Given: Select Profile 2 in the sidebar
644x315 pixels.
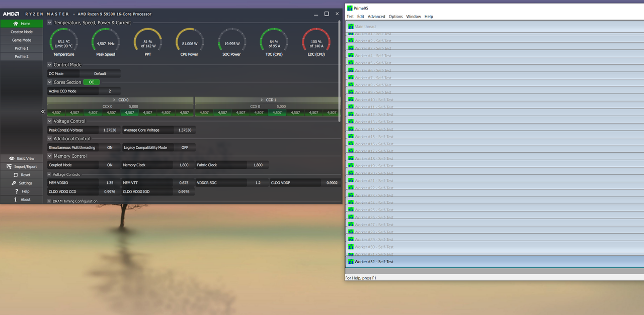Looking at the screenshot, I should click(22, 56).
